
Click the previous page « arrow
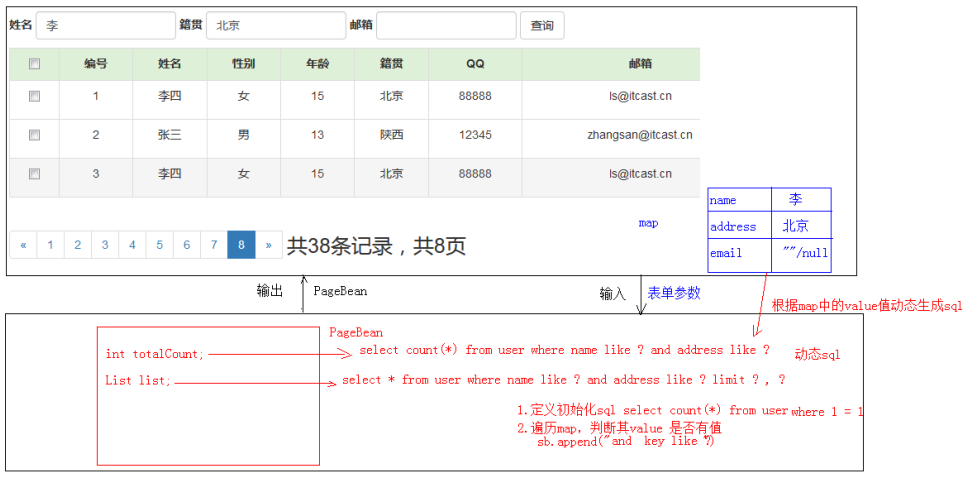click(x=23, y=245)
